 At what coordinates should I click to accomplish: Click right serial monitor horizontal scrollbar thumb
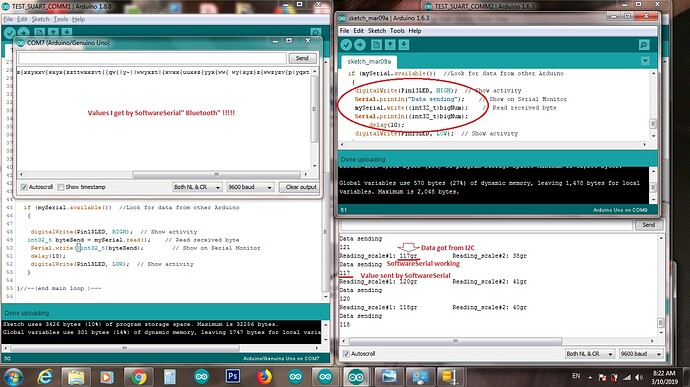click(455, 341)
